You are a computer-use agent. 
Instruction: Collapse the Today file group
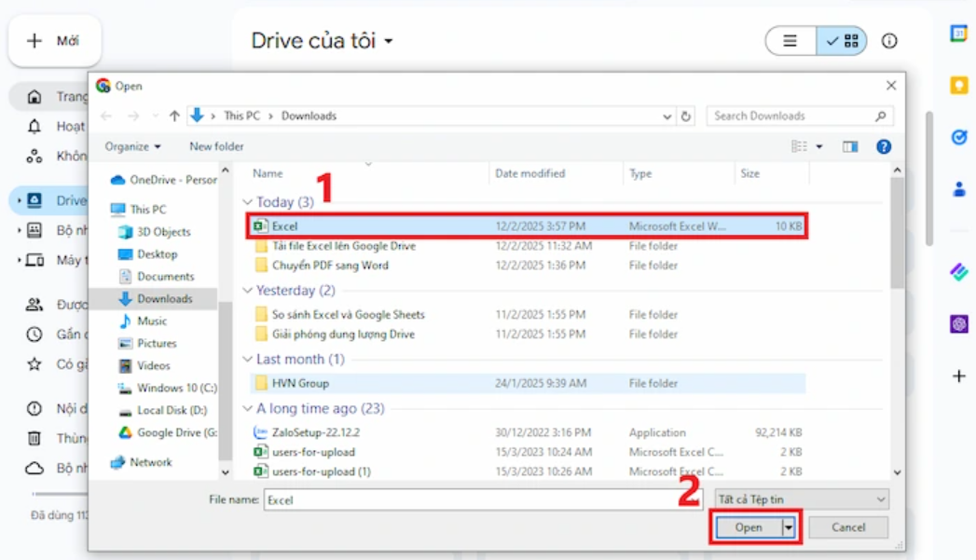246,201
